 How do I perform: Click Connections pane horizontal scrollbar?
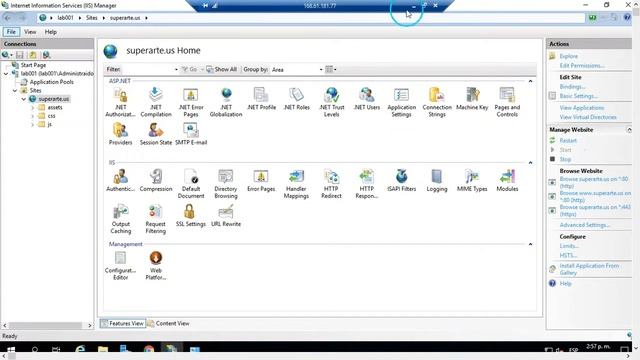coord(47,325)
